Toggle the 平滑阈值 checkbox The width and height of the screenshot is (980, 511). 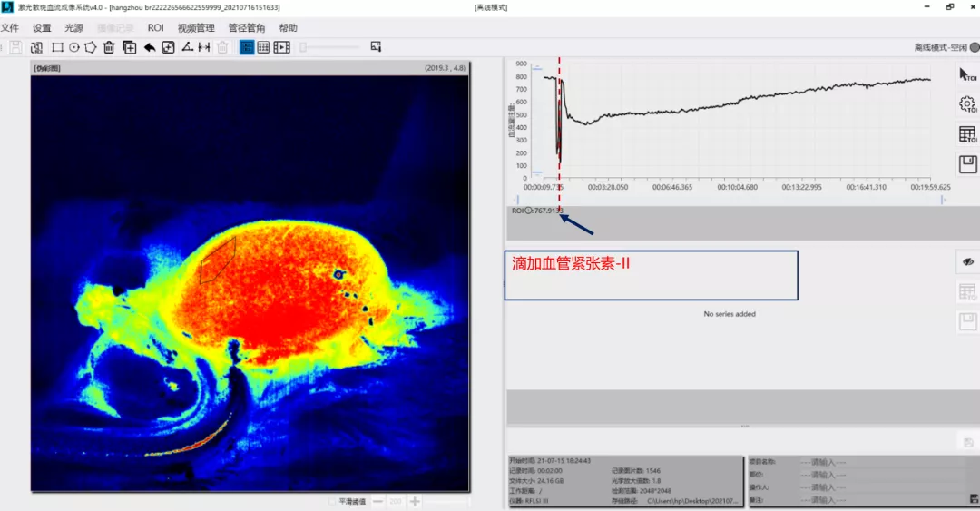pos(332,502)
